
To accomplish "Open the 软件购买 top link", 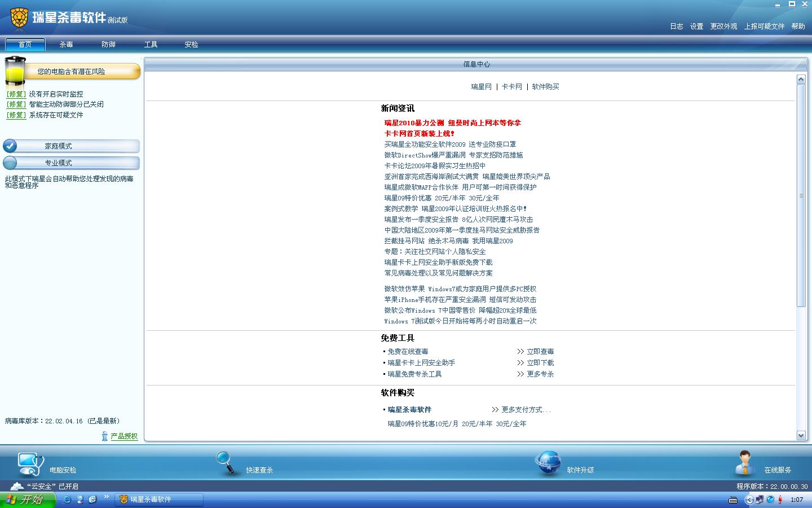I will [545, 87].
